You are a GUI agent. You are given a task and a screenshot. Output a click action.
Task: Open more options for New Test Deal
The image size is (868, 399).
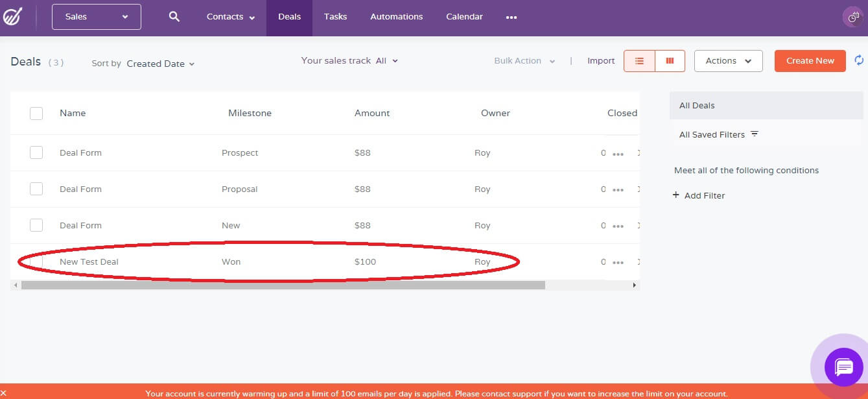click(618, 263)
